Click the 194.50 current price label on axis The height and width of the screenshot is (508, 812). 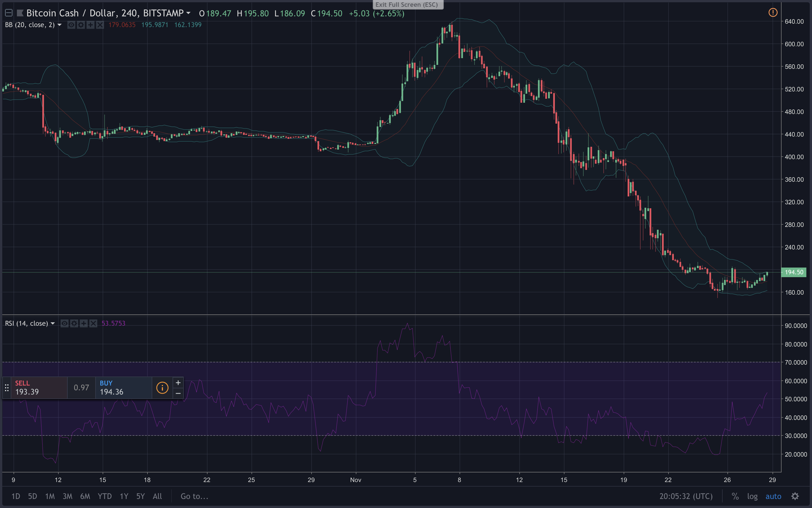794,272
